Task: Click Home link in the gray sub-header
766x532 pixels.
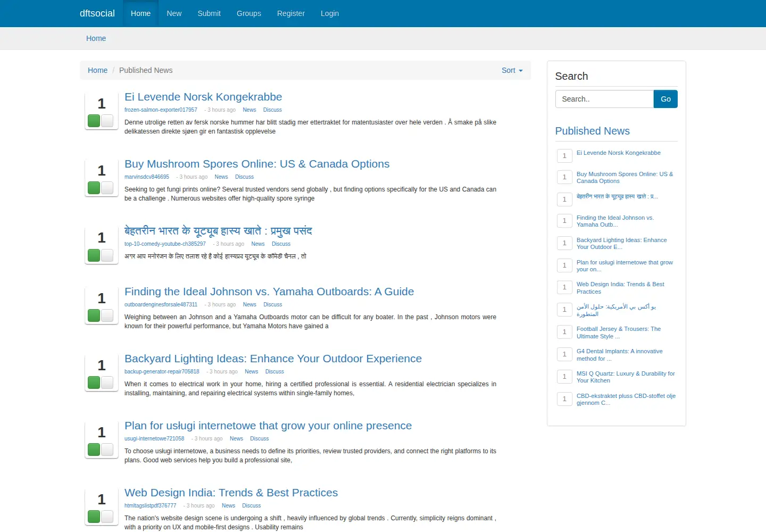Action: click(96, 38)
